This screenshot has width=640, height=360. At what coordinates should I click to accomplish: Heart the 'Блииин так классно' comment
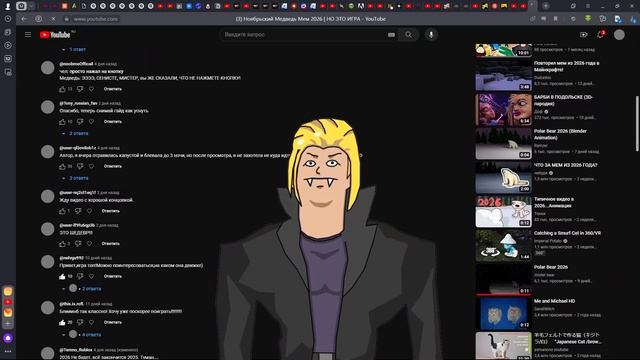pos(91,322)
